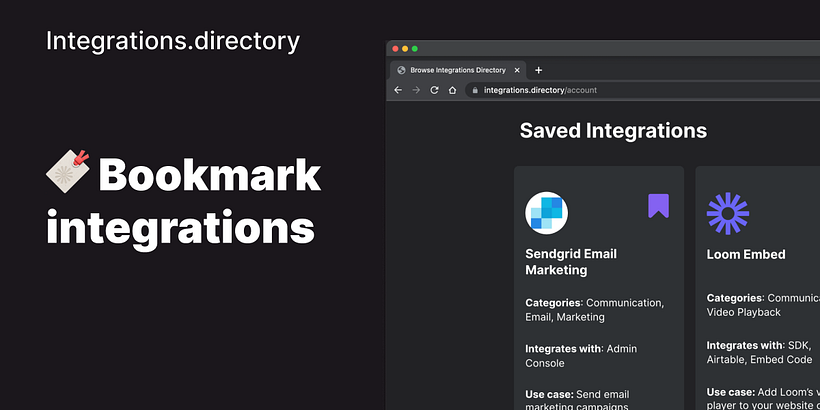Click the browser forward arrow
Viewport: 820px width, 410px height.
(416, 90)
